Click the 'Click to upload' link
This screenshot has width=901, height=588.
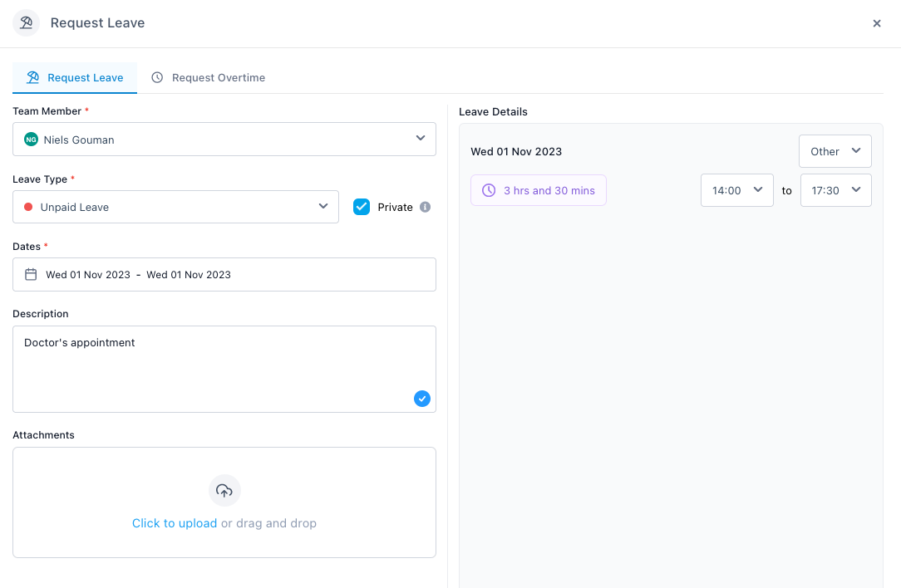coord(175,523)
